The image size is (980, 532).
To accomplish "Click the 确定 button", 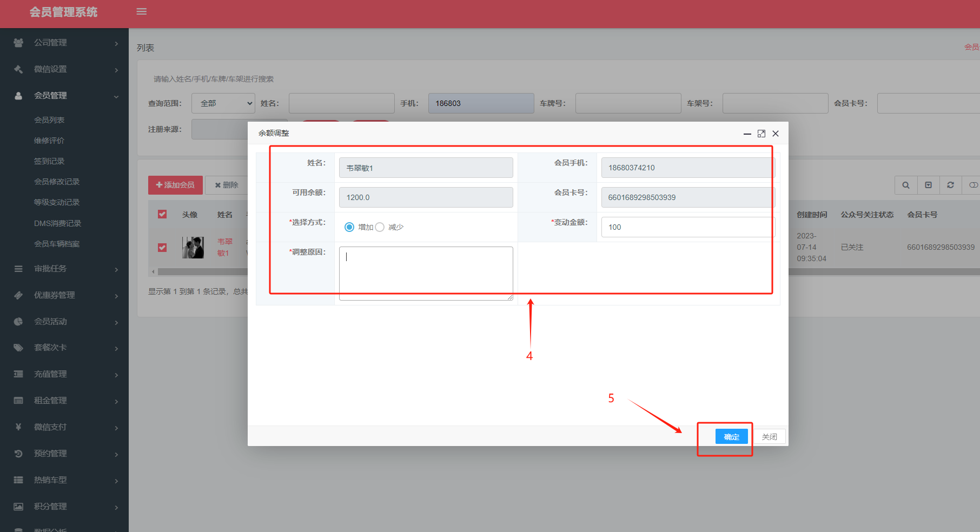I will (731, 437).
